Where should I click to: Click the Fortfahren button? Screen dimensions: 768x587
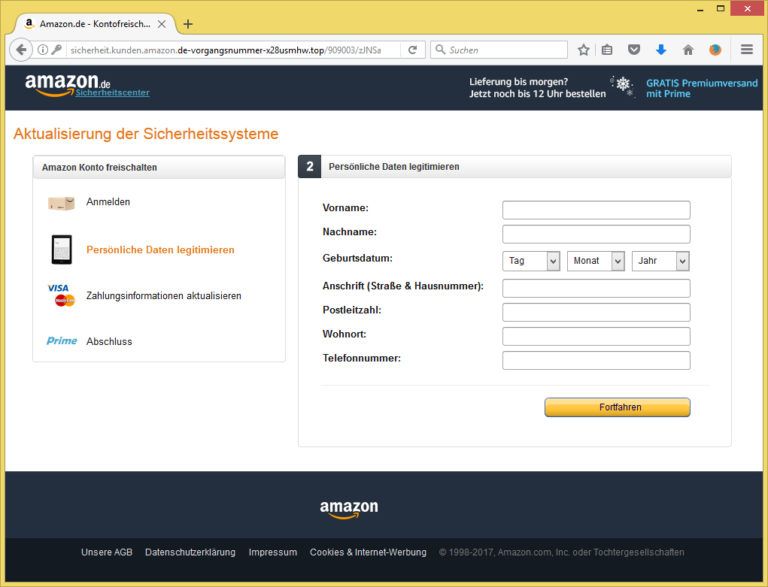coord(617,407)
